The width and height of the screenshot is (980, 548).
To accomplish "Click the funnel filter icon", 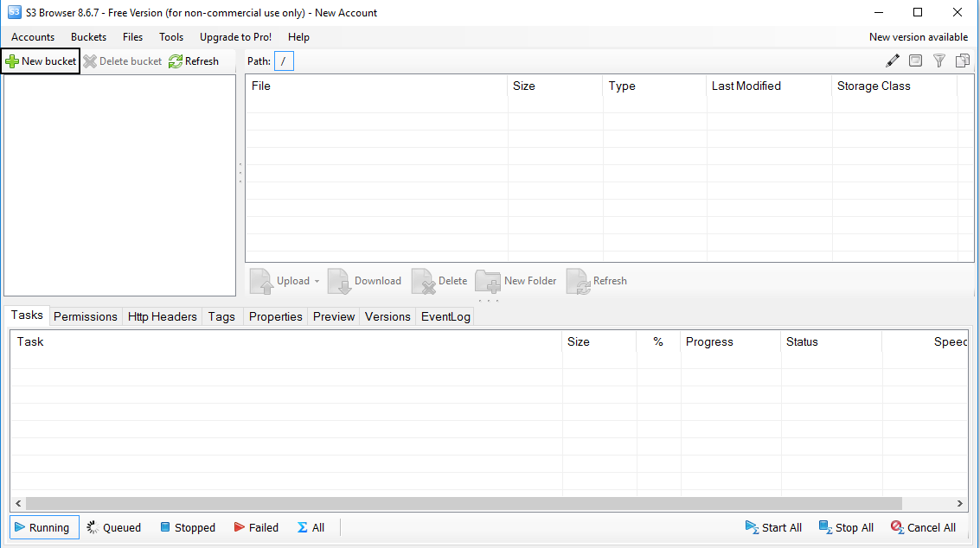I will 939,61.
